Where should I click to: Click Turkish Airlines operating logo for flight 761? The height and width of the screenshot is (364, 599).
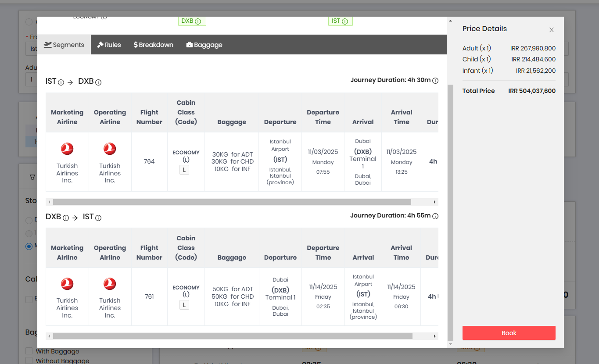[x=110, y=284]
